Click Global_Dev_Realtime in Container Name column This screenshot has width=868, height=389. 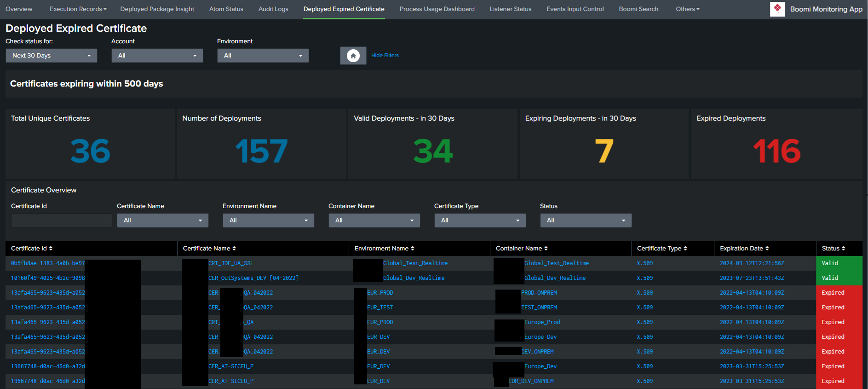point(555,278)
